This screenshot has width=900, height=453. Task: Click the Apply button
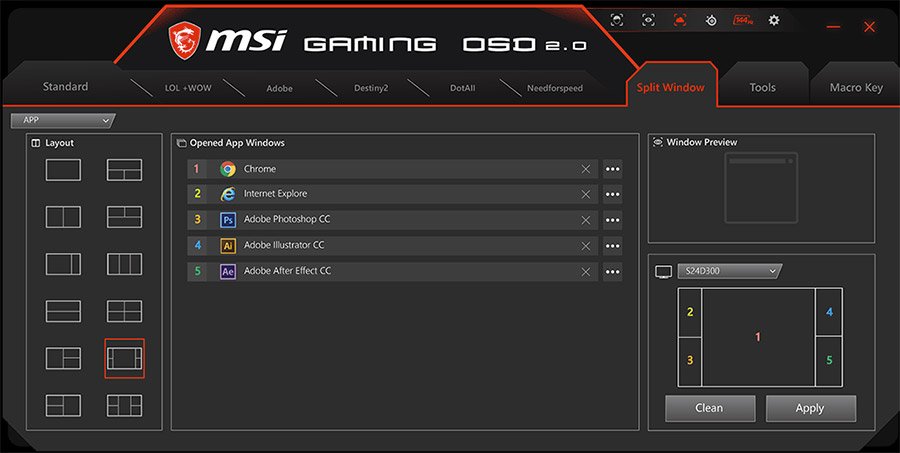coord(810,408)
